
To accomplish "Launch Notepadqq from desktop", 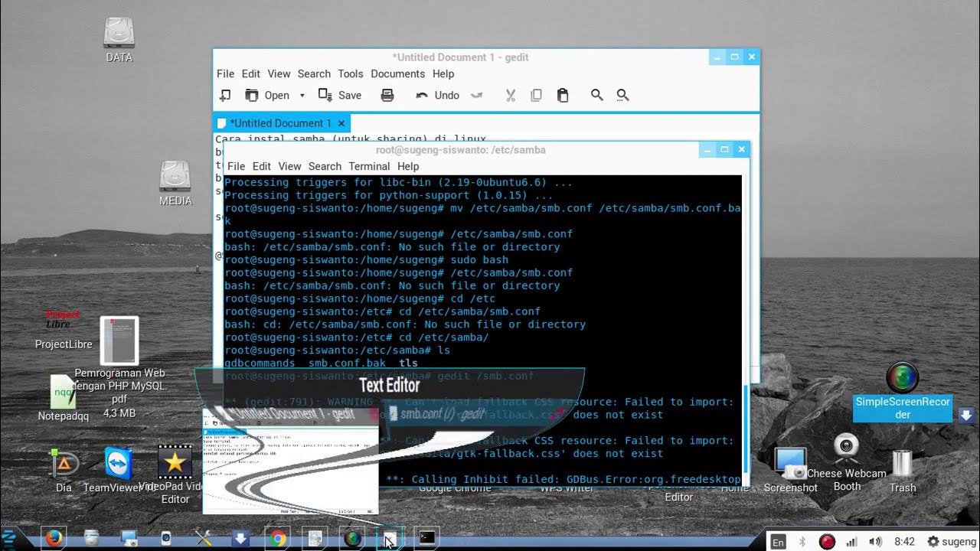I will click(64, 398).
